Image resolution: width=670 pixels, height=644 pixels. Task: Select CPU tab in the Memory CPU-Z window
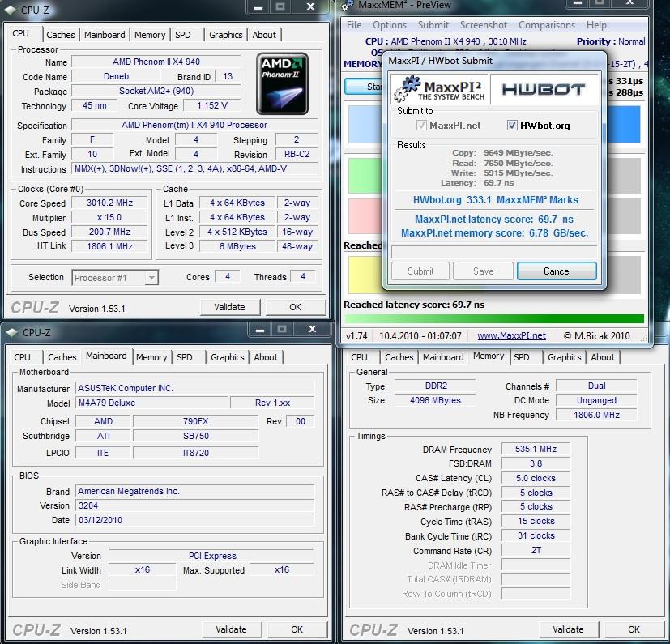[360, 356]
